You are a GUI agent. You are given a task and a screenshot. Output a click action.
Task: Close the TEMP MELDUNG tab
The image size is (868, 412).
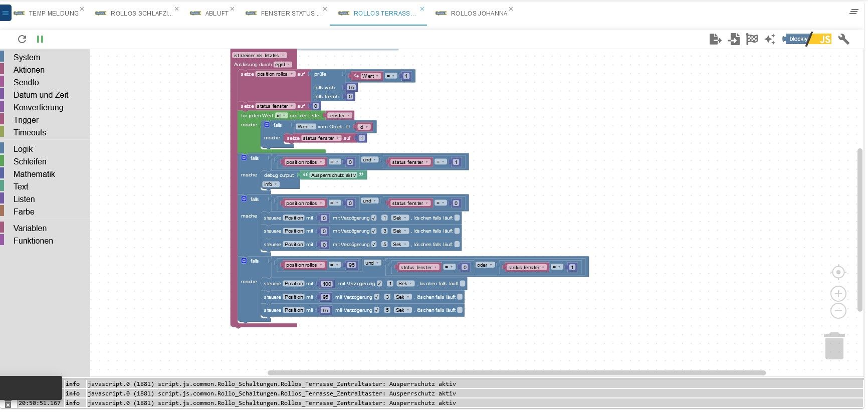pyautogui.click(x=82, y=9)
